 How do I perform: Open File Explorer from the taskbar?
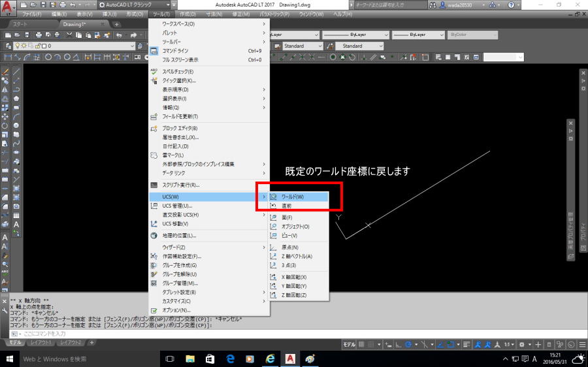coord(190,359)
